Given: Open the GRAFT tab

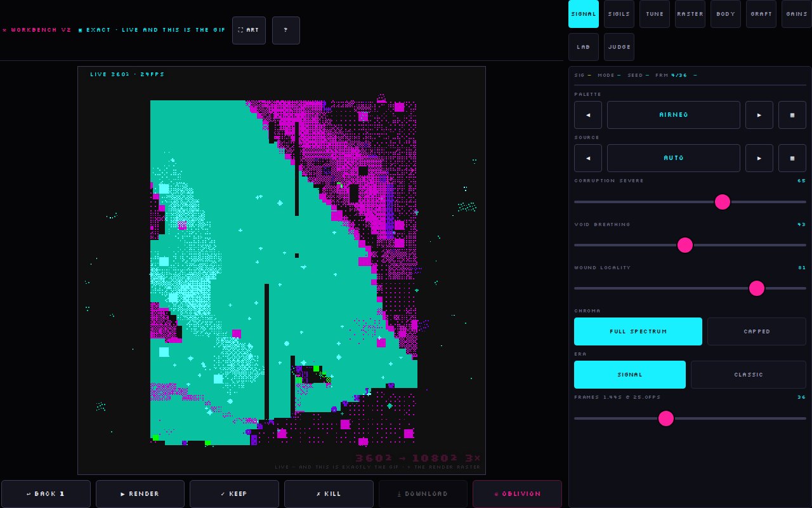Looking at the screenshot, I should (x=761, y=14).
